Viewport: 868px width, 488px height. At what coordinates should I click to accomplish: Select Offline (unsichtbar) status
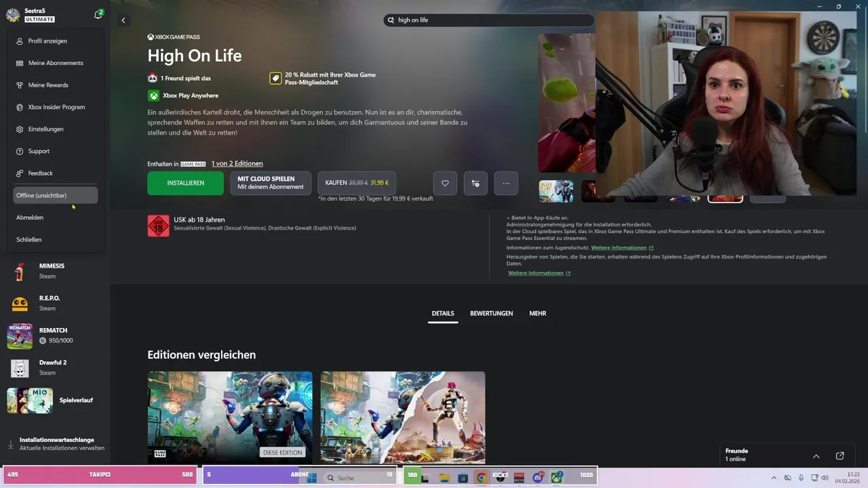(x=56, y=195)
